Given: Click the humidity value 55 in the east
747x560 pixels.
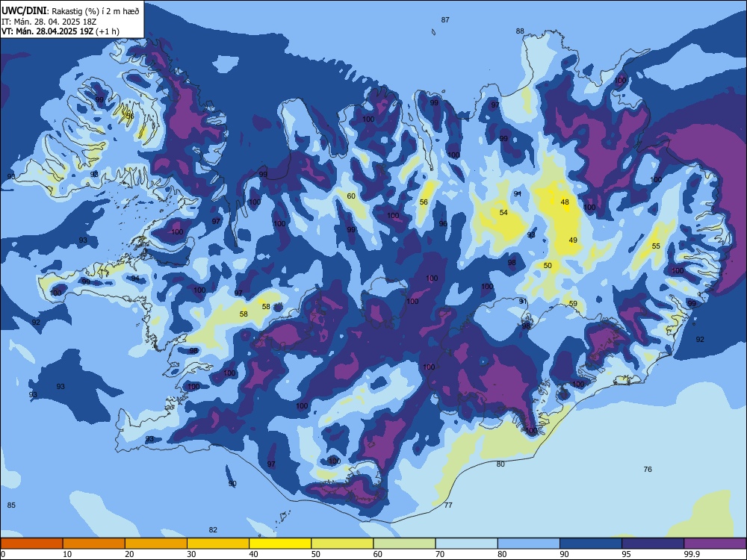Looking at the screenshot, I should [x=656, y=246].
